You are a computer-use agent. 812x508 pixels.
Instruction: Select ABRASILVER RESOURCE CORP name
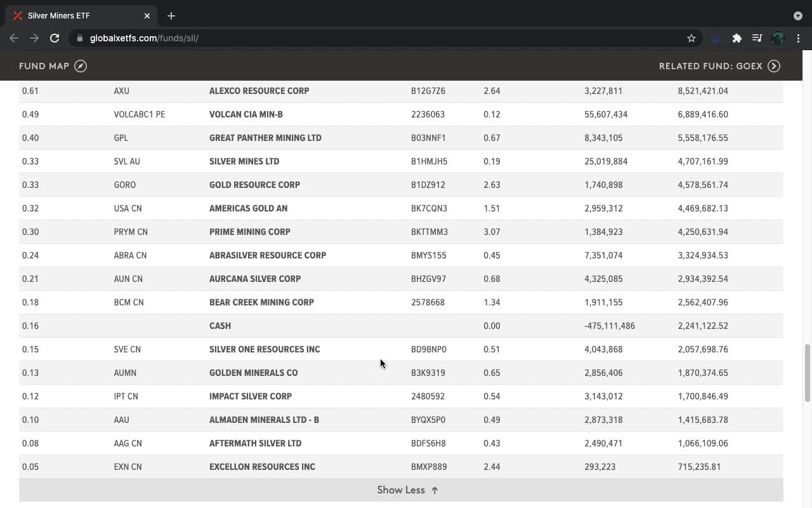[268, 255]
